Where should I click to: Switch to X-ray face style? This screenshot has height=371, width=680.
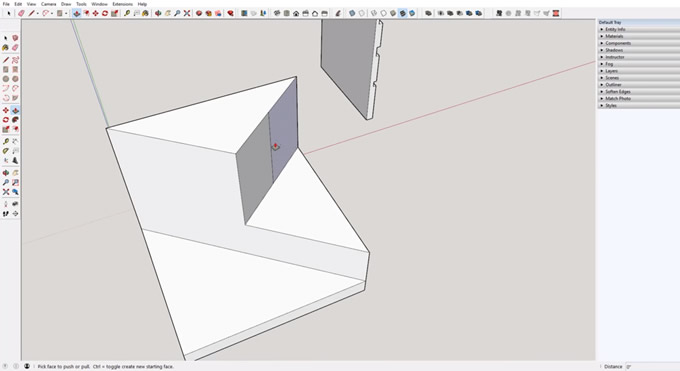click(x=352, y=13)
